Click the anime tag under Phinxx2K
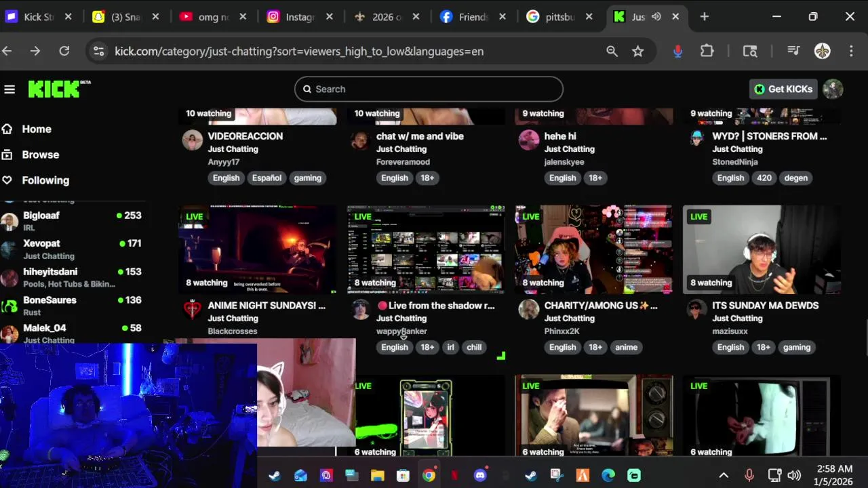 pos(626,347)
